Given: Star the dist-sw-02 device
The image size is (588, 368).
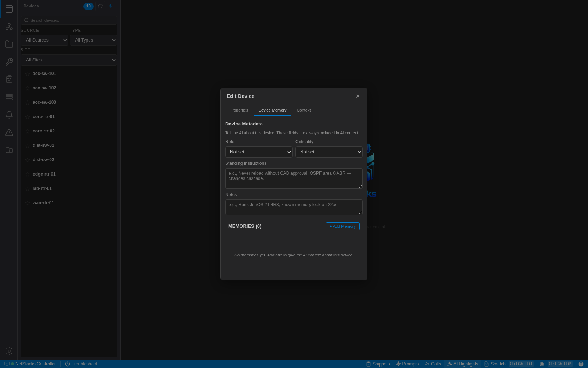Looking at the screenshot, I should tap(28, 160).
